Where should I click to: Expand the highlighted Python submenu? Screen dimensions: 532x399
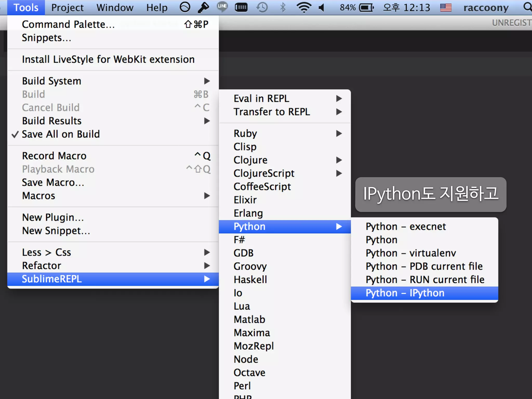(285, 227)
